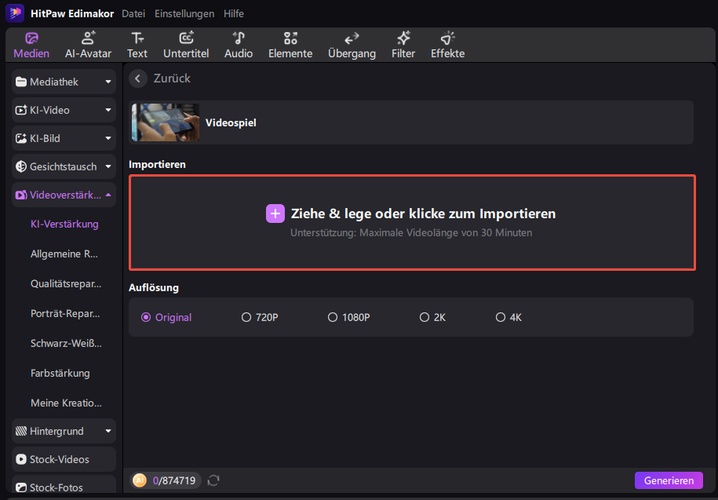718x500 pixels.
Task: Select Porträt-Repar... sidebar item
Action: [65, 314]
